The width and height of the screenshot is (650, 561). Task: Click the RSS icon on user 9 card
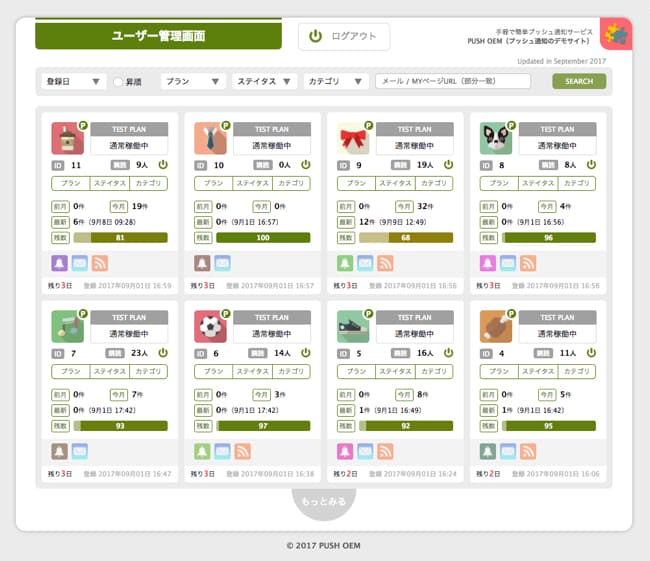point(386,263)
